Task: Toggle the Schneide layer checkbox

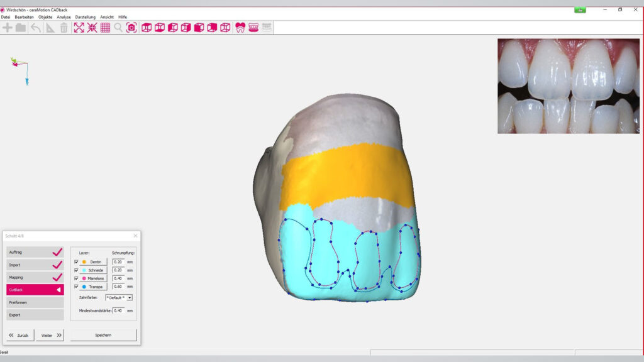Action: coord(77,270)
